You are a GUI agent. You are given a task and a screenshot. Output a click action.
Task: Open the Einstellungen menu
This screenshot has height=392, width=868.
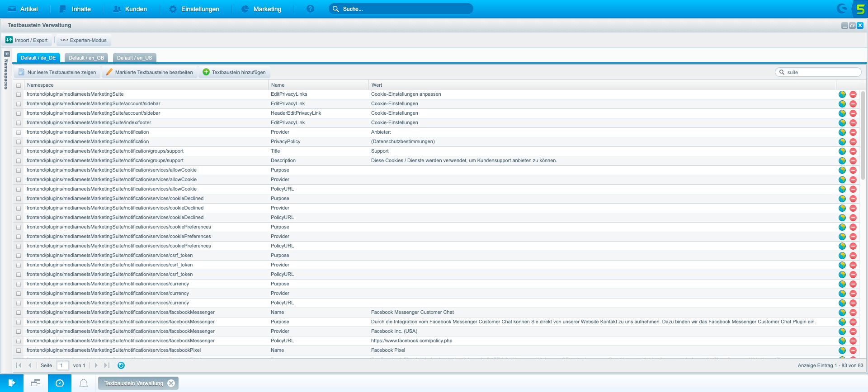click(x=194, y=9)
